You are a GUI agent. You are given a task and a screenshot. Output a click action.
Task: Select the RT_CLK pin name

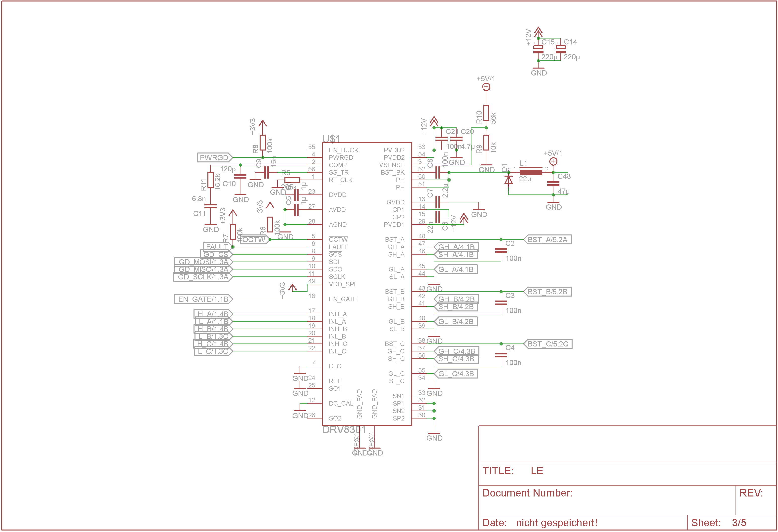341,180
